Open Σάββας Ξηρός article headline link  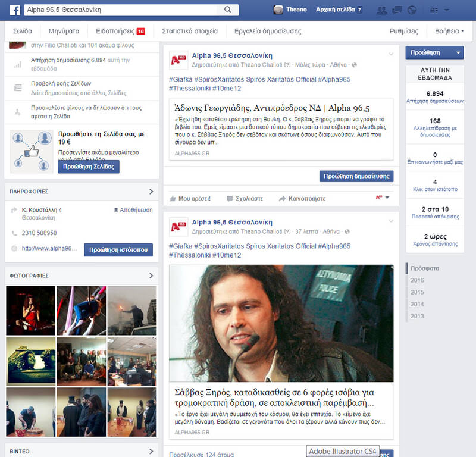pyautogui.click(x=274, y=397)
